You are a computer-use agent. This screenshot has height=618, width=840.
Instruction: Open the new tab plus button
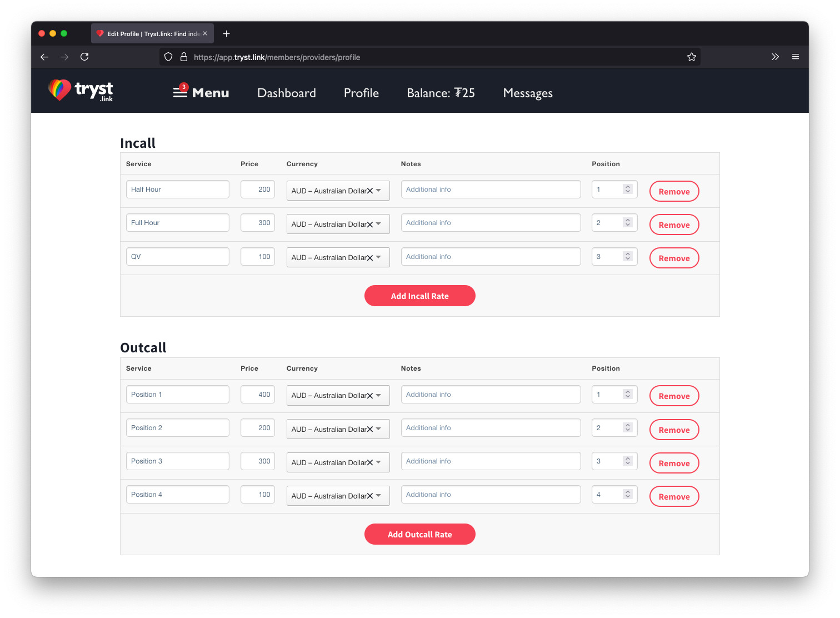click(x=226, y=34)
